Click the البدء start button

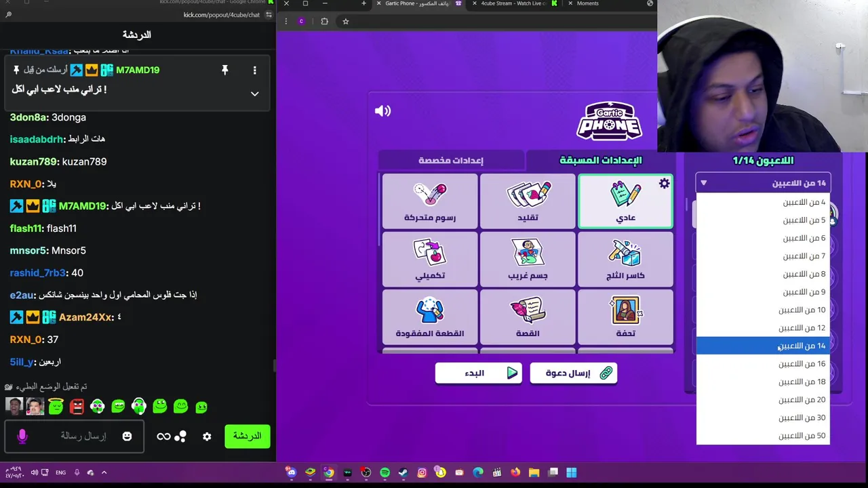point(479,373)
